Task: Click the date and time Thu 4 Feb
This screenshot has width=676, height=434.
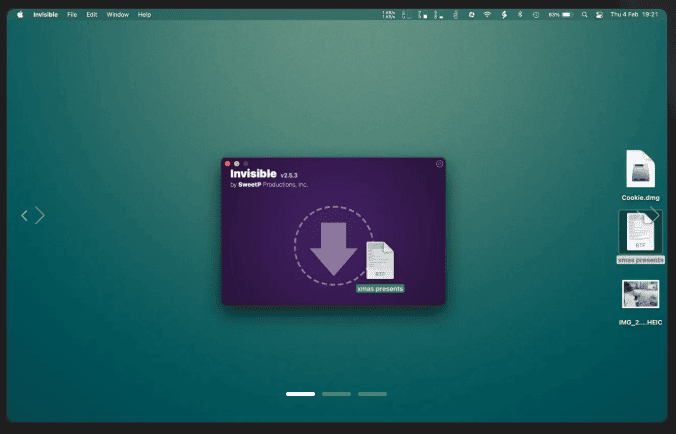Action: [x=634, y=15]
